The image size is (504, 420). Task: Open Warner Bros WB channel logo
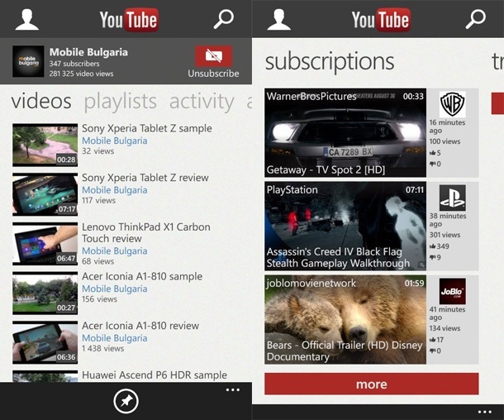[452, 104]
